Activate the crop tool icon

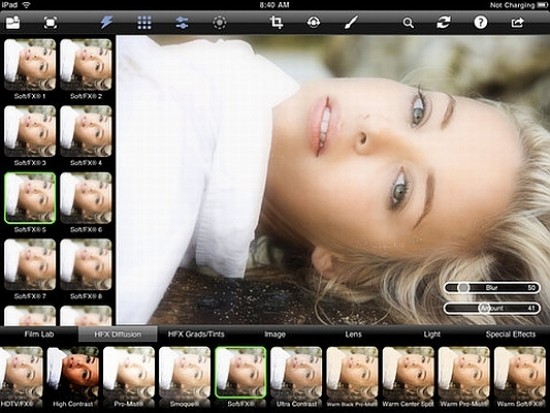coord(276,22)
